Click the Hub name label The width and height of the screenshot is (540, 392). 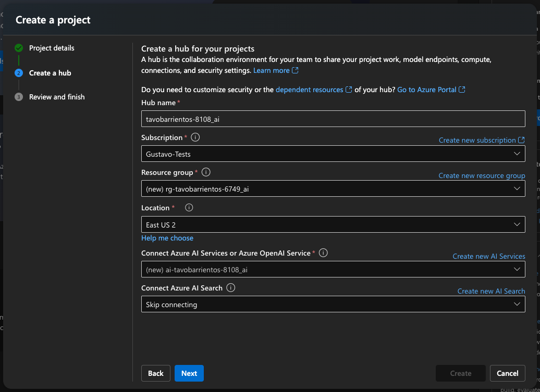(158, 103)
